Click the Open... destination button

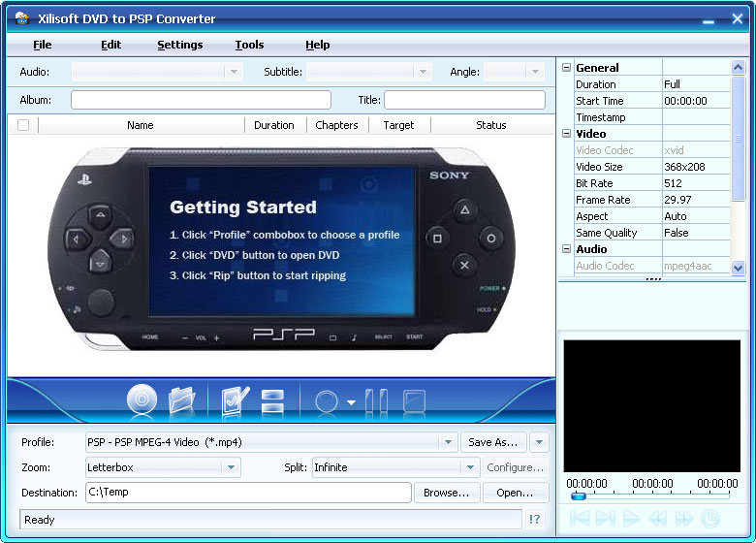(x=516, y=493)
